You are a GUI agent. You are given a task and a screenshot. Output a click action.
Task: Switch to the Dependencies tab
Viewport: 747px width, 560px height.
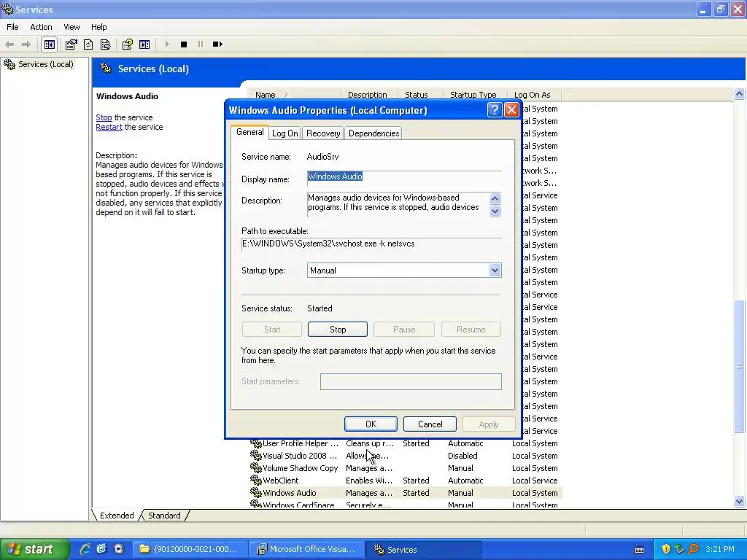tap(374, 133)
